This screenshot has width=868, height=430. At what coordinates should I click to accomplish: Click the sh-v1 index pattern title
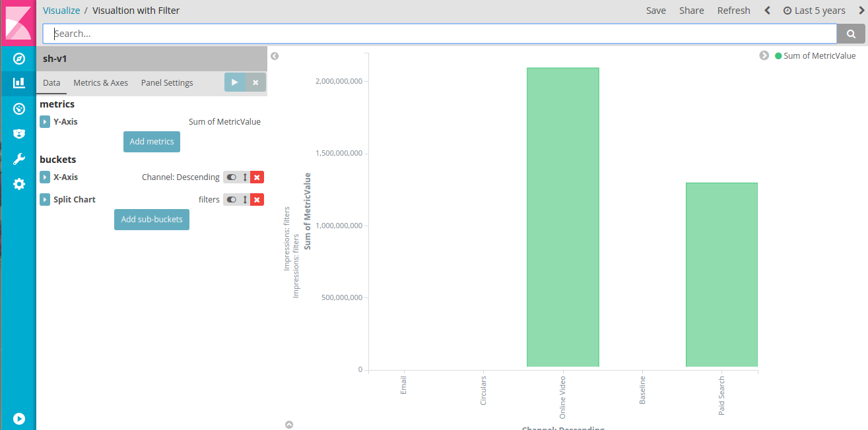click(55, 59)
